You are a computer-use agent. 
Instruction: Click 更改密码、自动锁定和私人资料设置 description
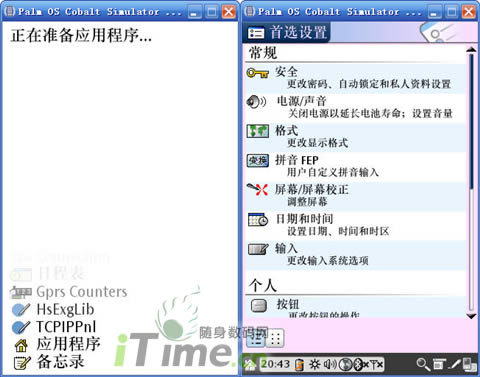click(369, 84)
